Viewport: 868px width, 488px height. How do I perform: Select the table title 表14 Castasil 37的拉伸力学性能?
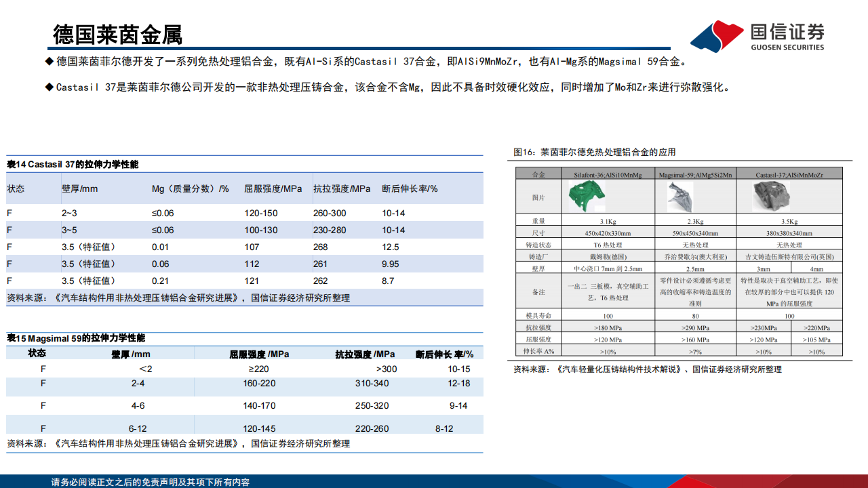73,165
